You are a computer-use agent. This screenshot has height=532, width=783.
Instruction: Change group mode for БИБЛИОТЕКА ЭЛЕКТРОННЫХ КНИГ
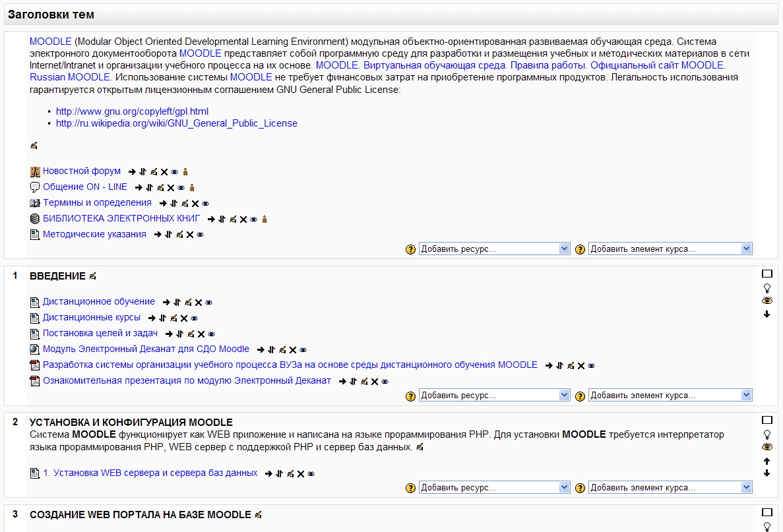pyautogui.click(x=265, y=219)
